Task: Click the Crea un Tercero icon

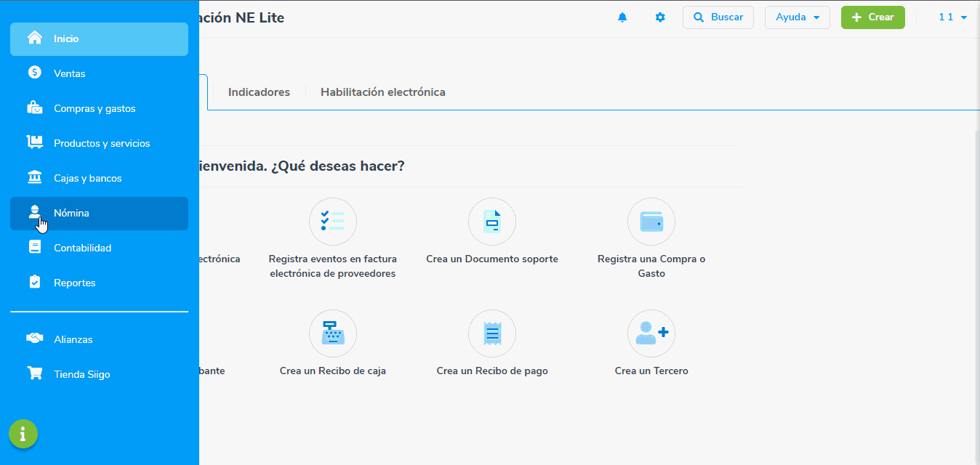Action: click(651, 333)
